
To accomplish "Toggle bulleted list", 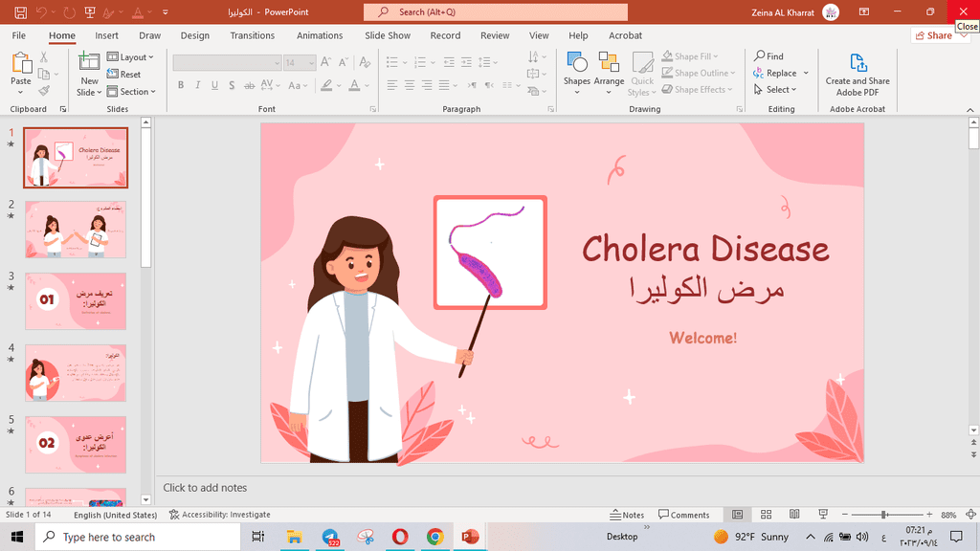I will [392, 62].
